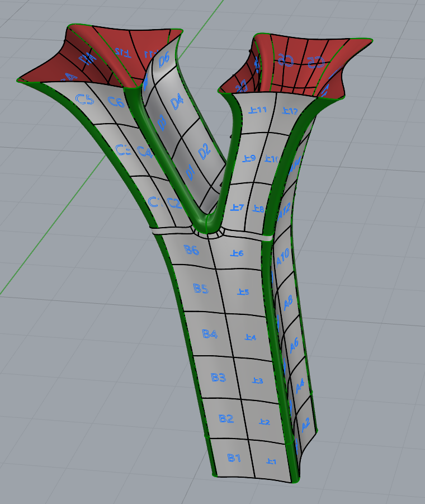Select the 上6 panel below the junction
425x504 pixels.
coord(237,253)
